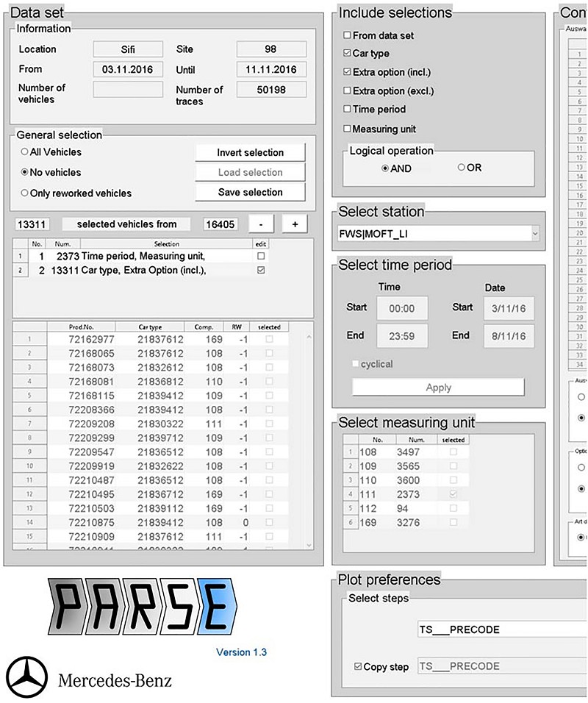Select row 72209208 in vehicle table
The width and height of the screenshot is (588, 703).
(150, 424)
